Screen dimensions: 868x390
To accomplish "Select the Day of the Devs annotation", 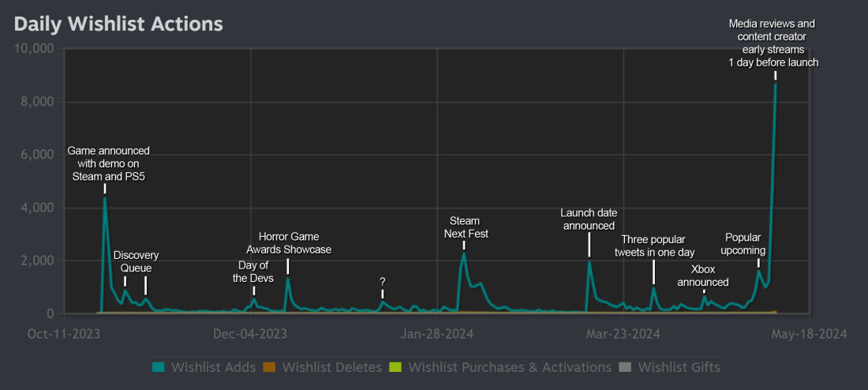I will pos(253,272).
